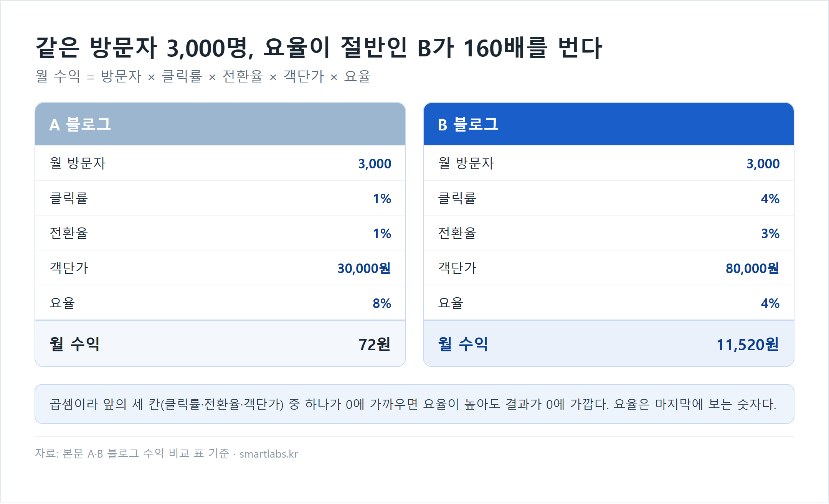Select A 블로그 요율 value 8%

click(382, 303)
